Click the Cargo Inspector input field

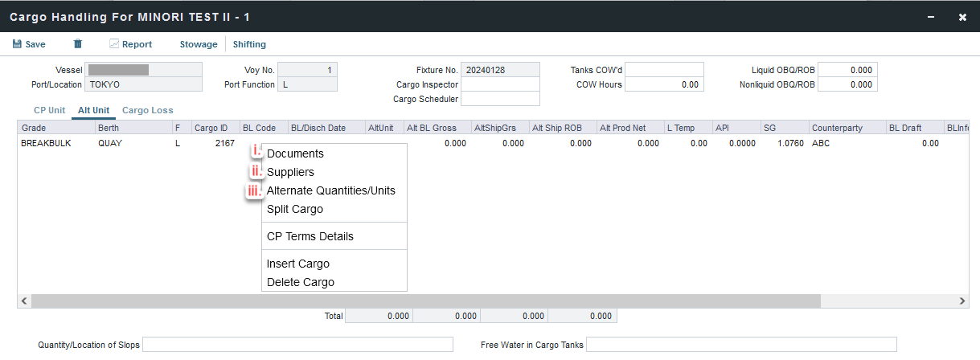(x=499, y=84)
